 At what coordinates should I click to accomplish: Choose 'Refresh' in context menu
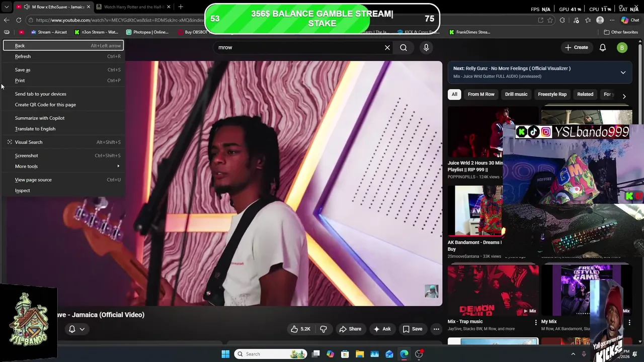pyautogui.click(x=63, y=56)
